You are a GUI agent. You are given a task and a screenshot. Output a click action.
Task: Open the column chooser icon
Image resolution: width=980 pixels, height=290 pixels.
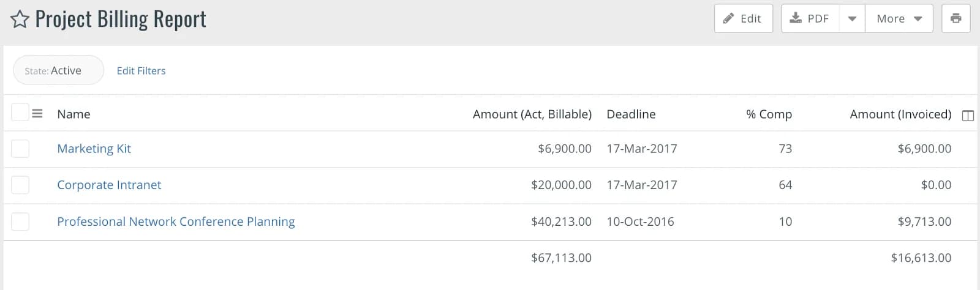click(968, 116)
